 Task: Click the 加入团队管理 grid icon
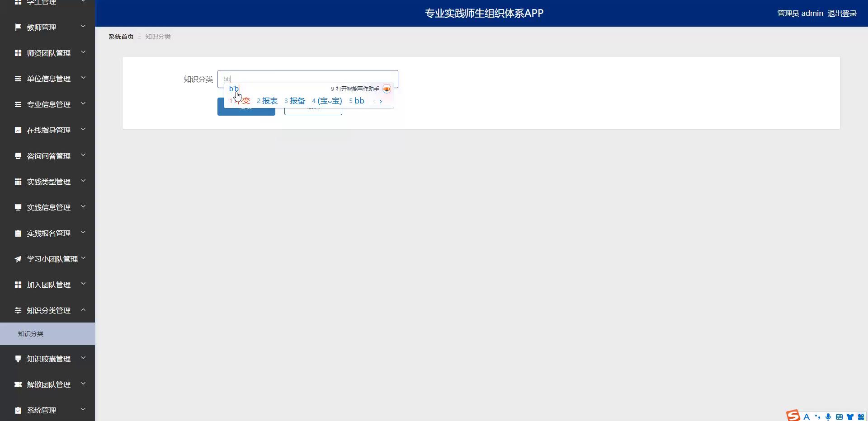18,285
